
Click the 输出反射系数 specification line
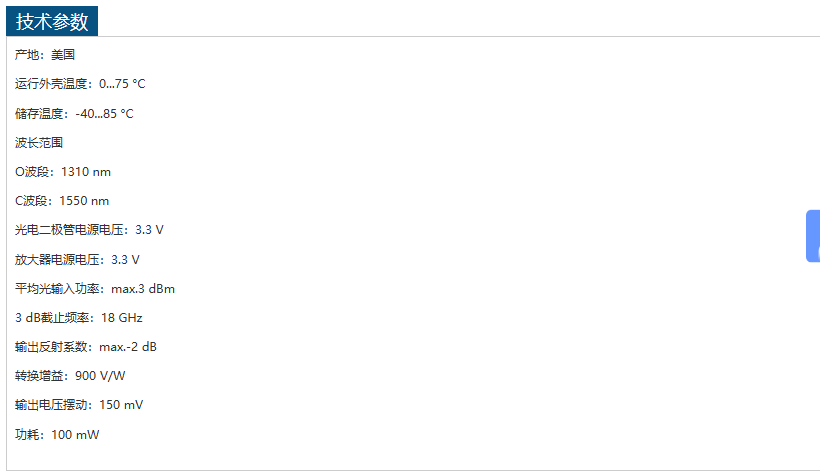pyautogui.click(x=86, y=347)
